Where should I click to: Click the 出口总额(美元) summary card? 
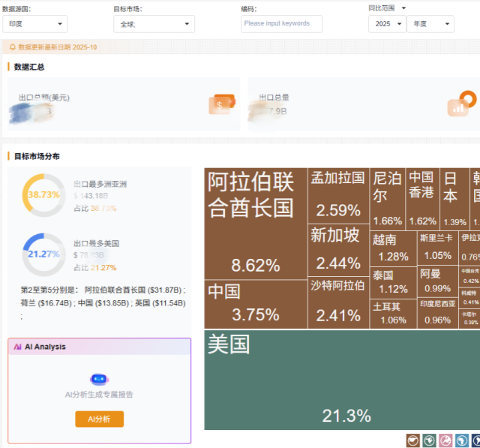pos(124,104)
